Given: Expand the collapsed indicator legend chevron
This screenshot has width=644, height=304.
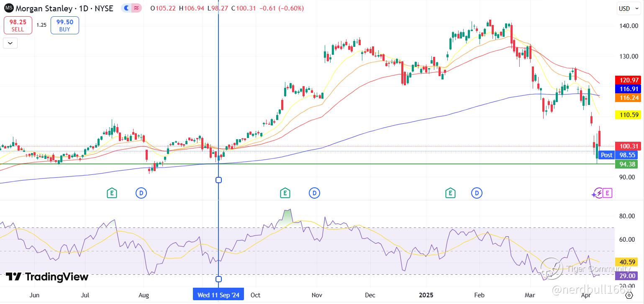Looking at the screenshot, I should coord(10,43).
